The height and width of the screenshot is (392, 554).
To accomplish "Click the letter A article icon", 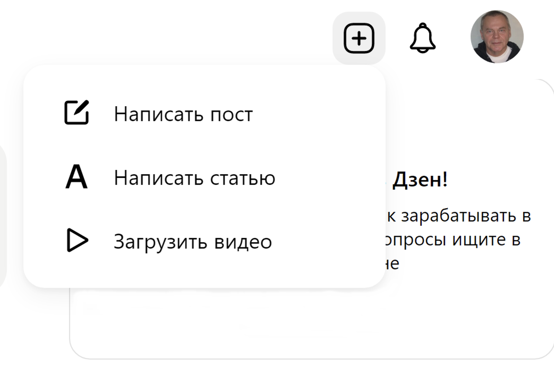I will click(x=76, y=177).
